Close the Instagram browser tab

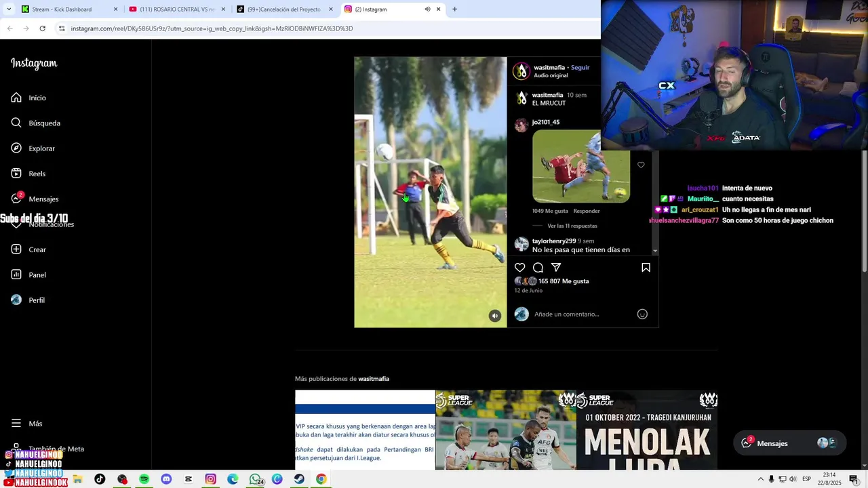(x=439, y=9)
